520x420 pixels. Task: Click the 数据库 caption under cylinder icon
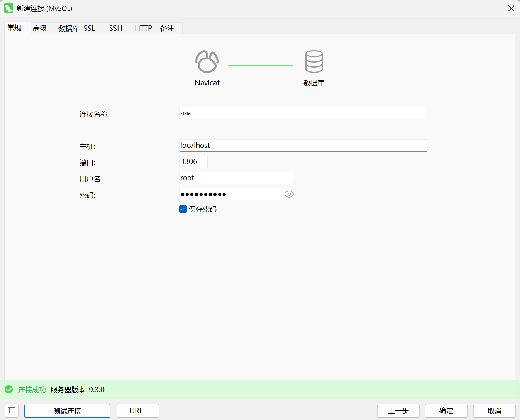(x=314, y=83)
